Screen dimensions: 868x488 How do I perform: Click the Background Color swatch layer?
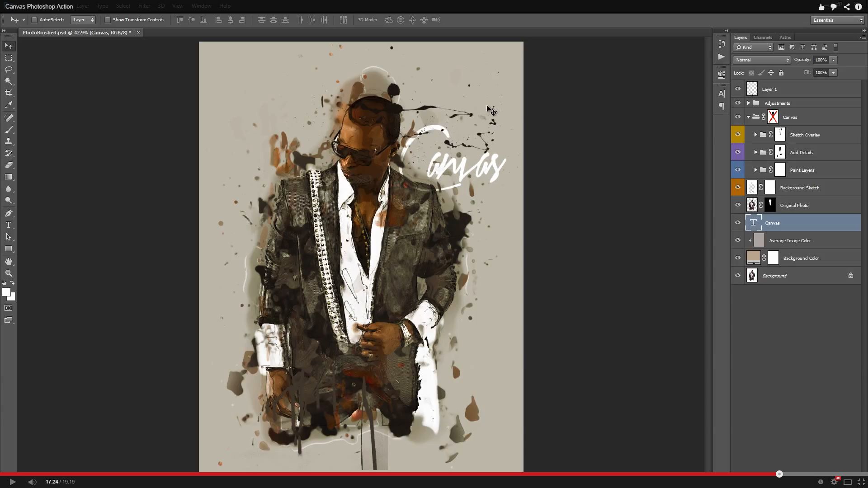(x=752, y=258)
